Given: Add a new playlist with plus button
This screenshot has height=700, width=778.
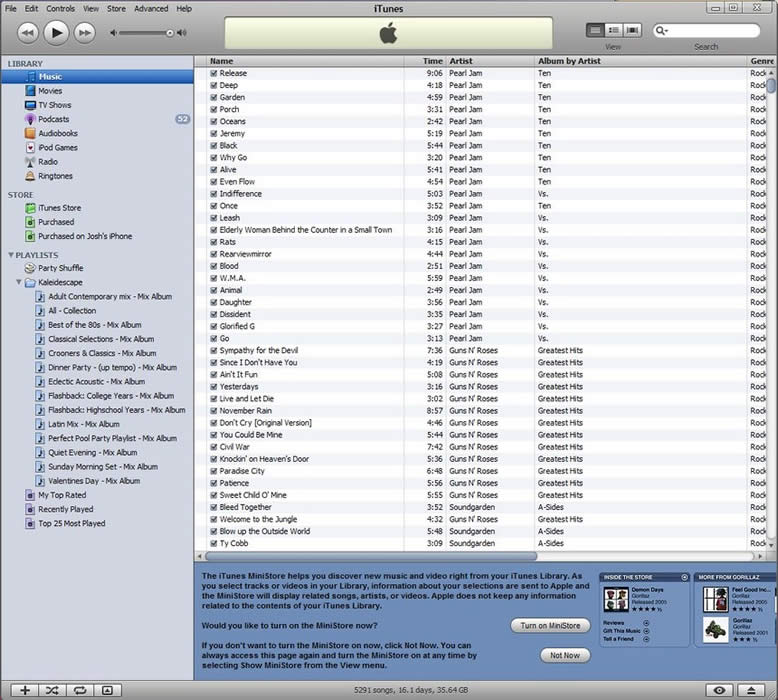Looking at the screenshot, I should [25, 690].
